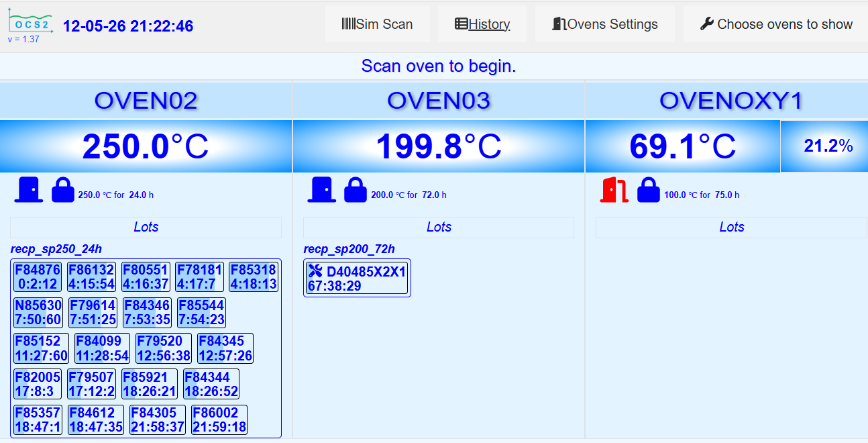Select lot F84344
Viewport: 868px width, 443px height.
(211, 383)
